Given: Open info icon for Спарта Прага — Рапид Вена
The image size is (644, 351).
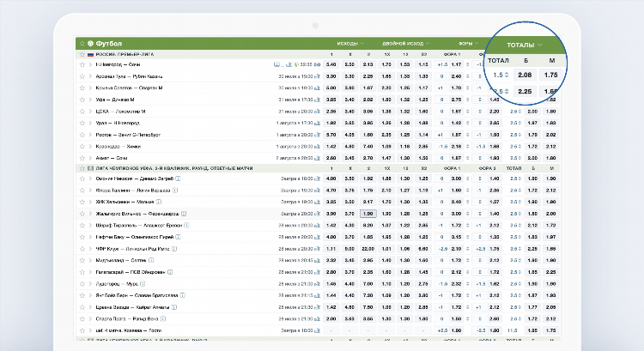Looking at the screenshot, I should click(x=163, y=318).
